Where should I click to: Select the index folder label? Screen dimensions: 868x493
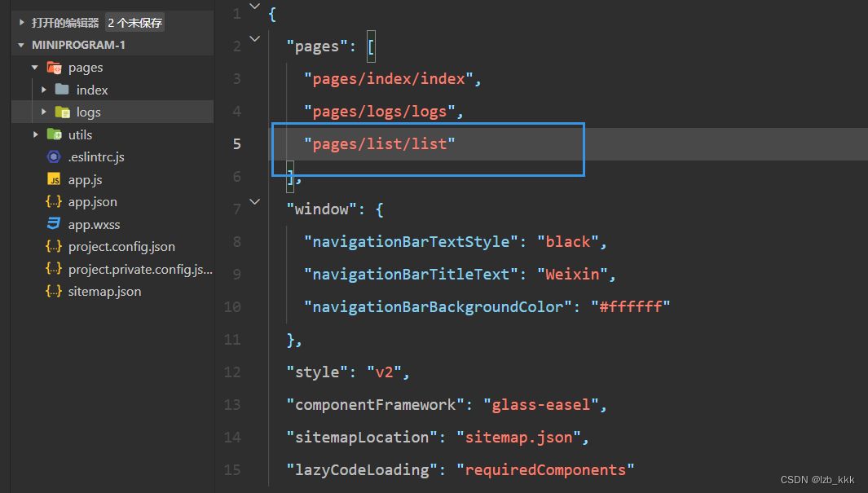coord(92,90)
